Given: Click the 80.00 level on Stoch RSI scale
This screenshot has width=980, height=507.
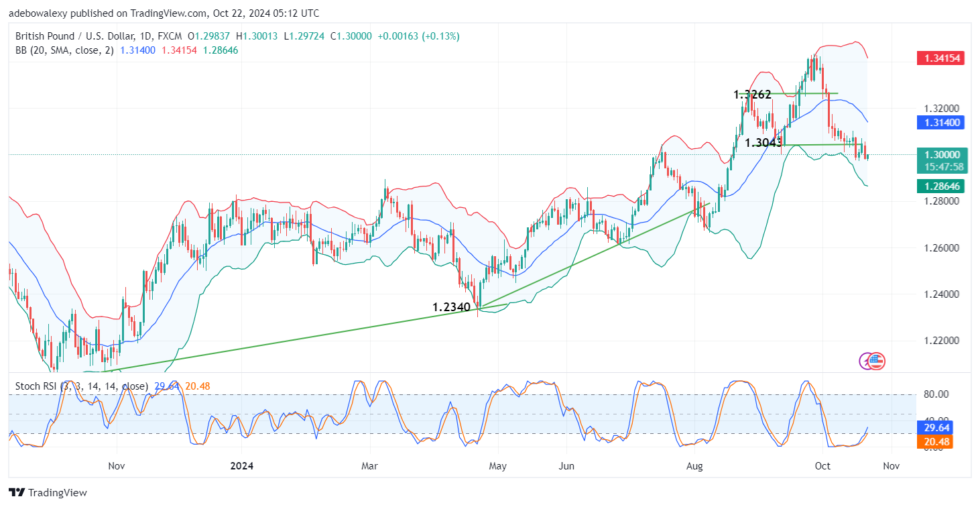Looking at the screenshot, I should [x=936, y=394].
